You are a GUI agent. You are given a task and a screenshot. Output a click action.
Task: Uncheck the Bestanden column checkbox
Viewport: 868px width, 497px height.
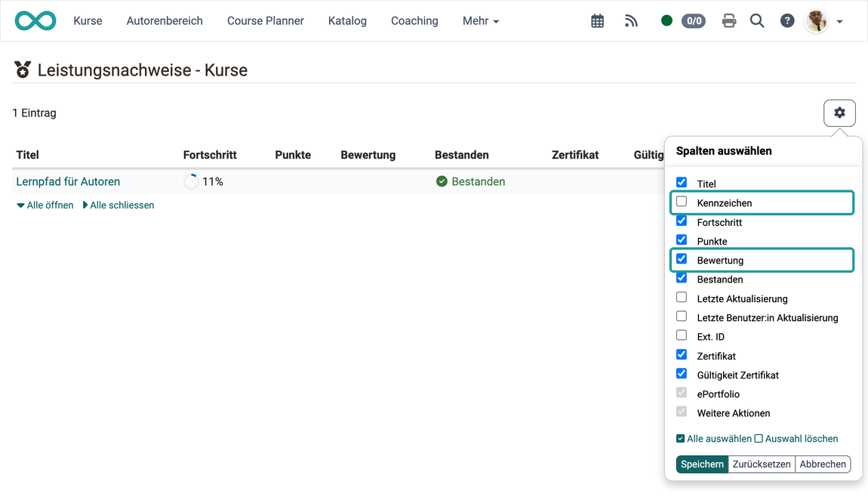(682, 278)
